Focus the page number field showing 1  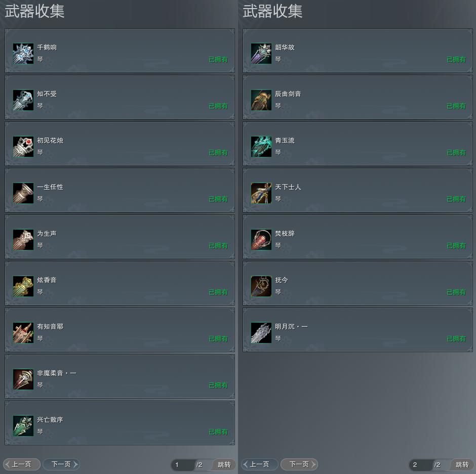[183, 464]
